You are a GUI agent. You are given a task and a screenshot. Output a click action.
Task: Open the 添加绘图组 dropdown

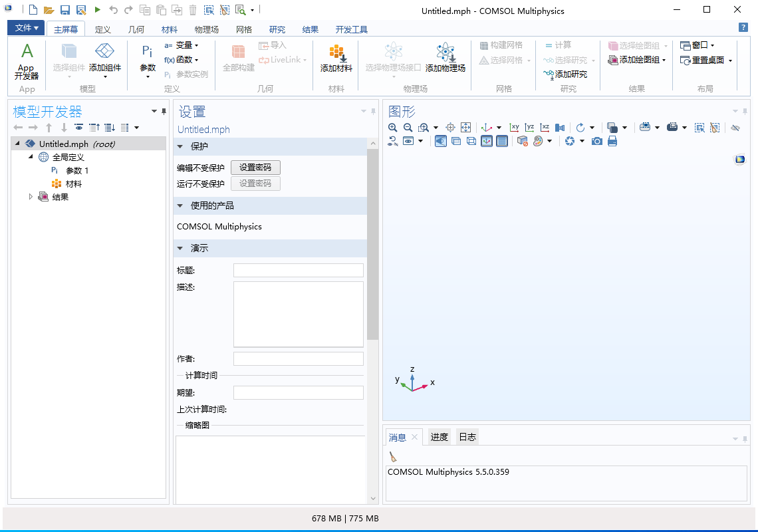637,59
